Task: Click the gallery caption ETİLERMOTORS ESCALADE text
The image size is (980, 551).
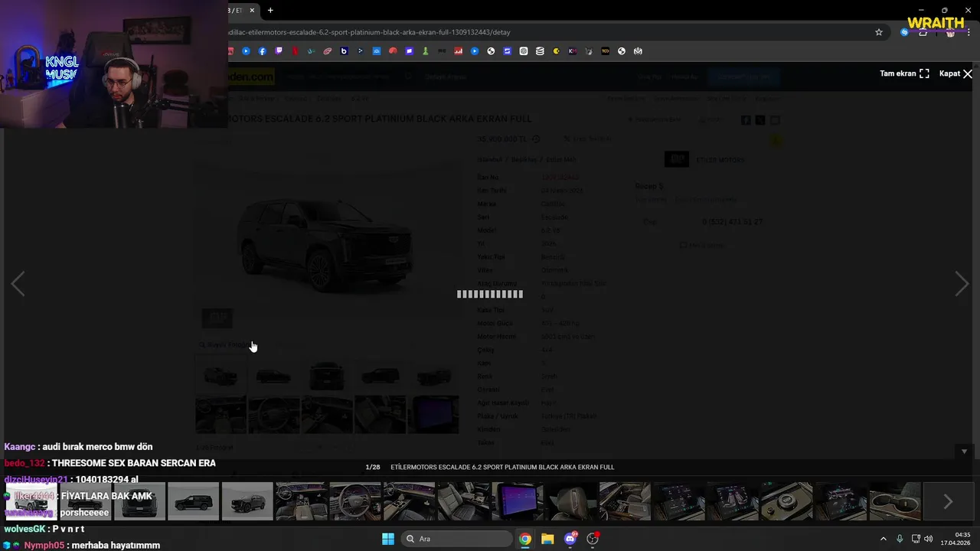Action: click(x=502, y=467)
